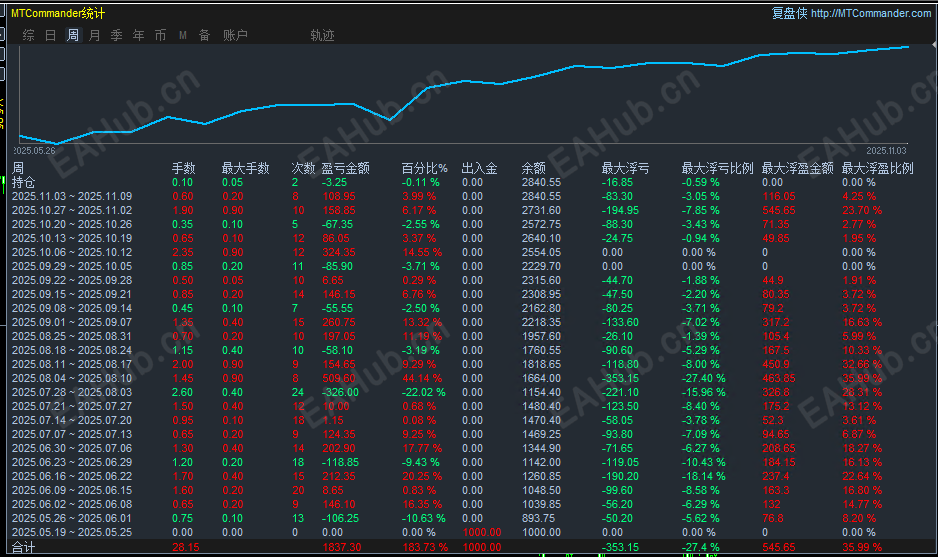This screenshot has width=938, height=557.
Task: Switch to the 综 summary tab
Action: tap(28, 35)
